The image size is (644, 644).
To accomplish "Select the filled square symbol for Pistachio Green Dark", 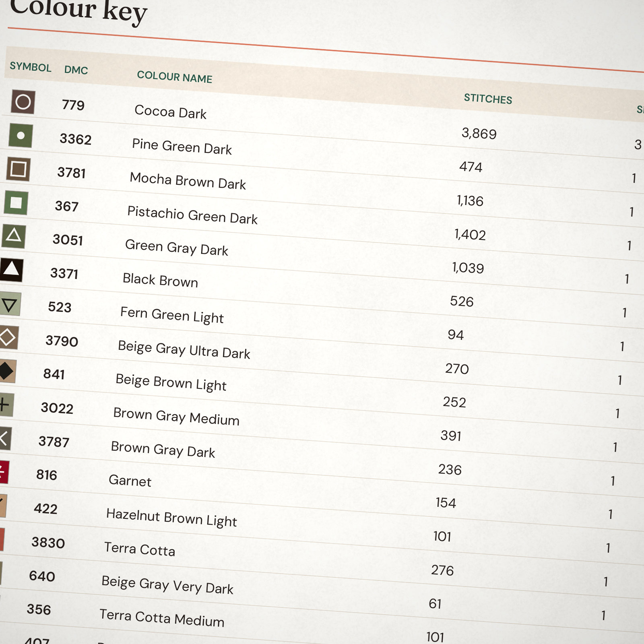I will (16, 202).
